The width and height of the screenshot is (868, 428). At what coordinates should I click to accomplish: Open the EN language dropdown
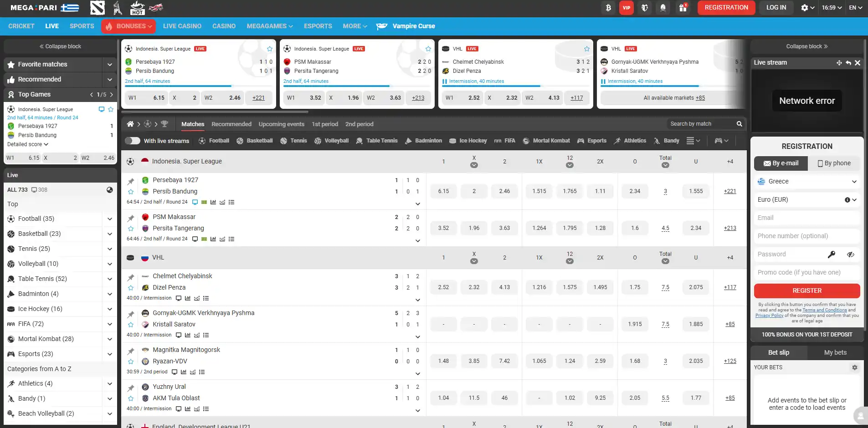855,8
